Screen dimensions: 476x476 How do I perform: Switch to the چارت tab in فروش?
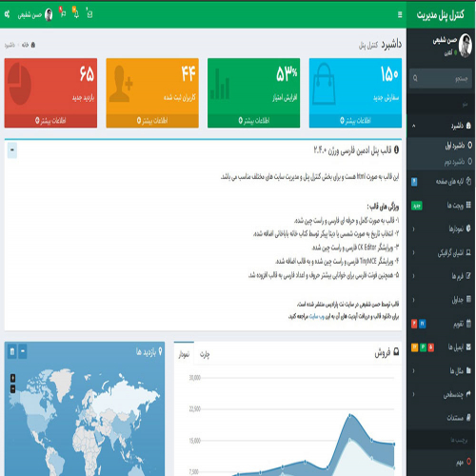205,354
